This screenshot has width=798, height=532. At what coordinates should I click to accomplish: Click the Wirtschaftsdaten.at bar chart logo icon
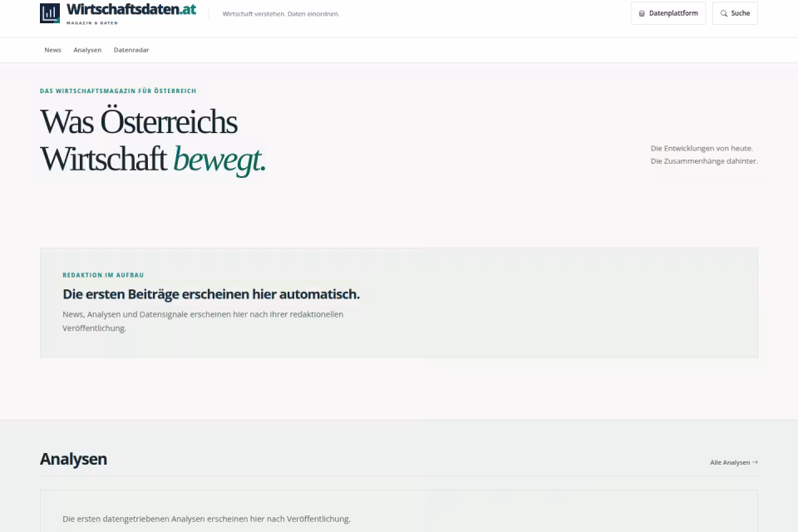click(x=50, y=13)
